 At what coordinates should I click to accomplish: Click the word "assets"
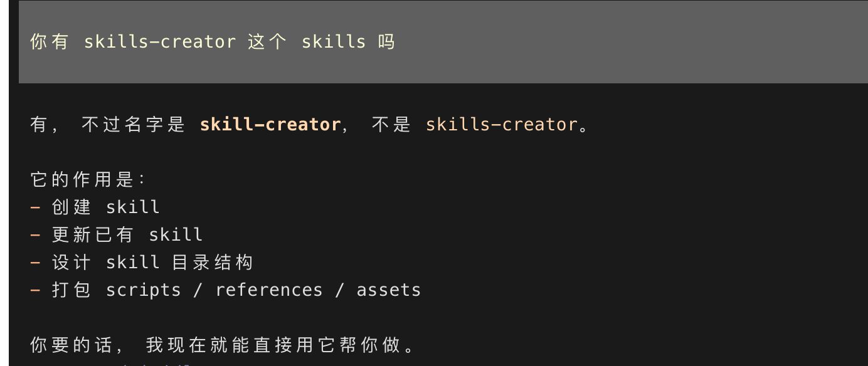389,290
